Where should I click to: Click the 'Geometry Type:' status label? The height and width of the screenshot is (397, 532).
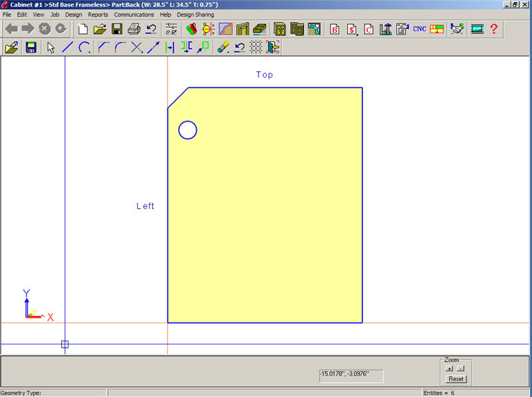pos(21,393)
